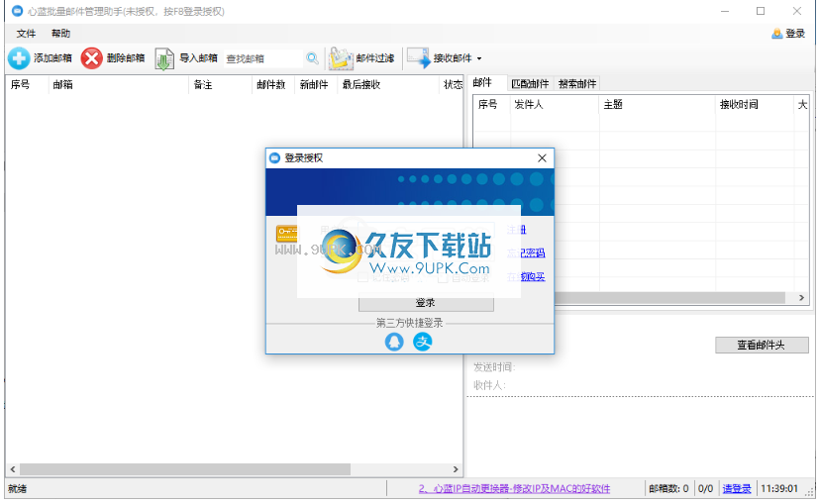Open the 心蓝IP自动更换器 advertisement link
The image size is (819, 504).
(515, 489)
